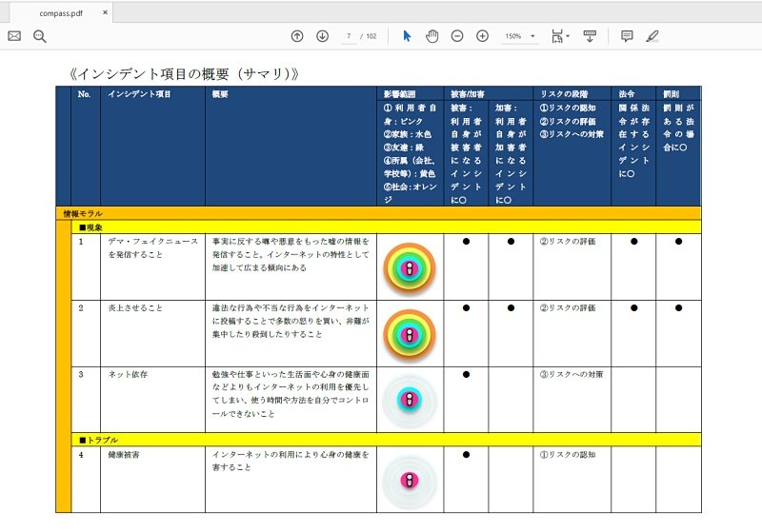Viewport: 762px width, 532px height.
Task: Click the ネット依存 row impact graphic
Action: (x=409, y=401)
